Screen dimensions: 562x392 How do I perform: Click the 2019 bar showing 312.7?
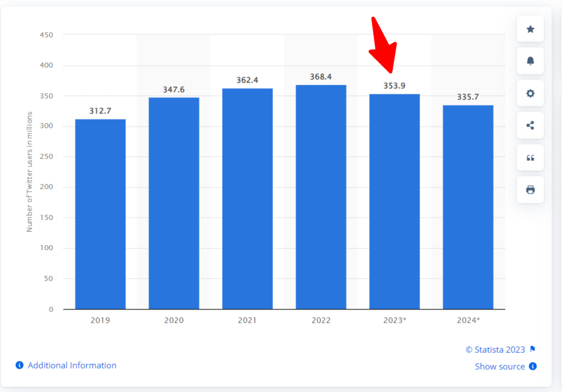[x=100, y=213]
